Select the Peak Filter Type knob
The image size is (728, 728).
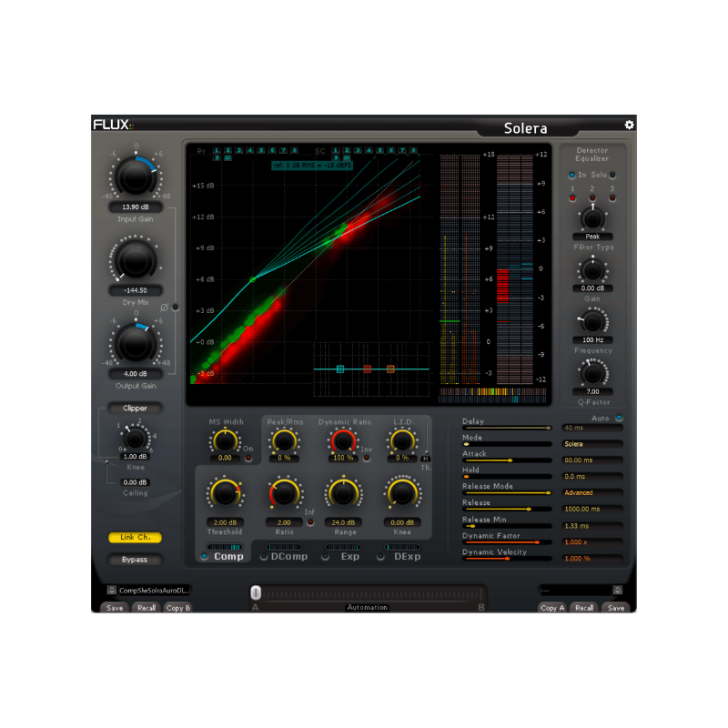click(592, 221)
